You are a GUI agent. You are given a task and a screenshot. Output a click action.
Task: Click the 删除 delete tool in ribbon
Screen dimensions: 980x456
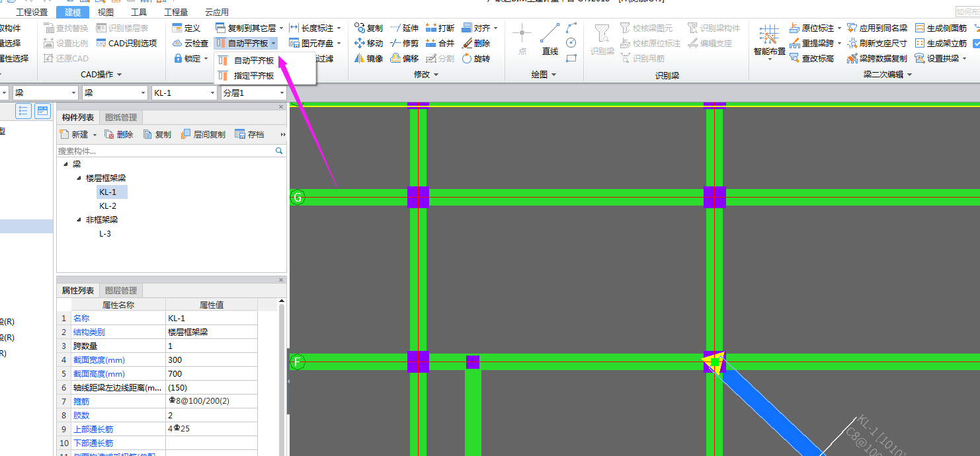475,43
